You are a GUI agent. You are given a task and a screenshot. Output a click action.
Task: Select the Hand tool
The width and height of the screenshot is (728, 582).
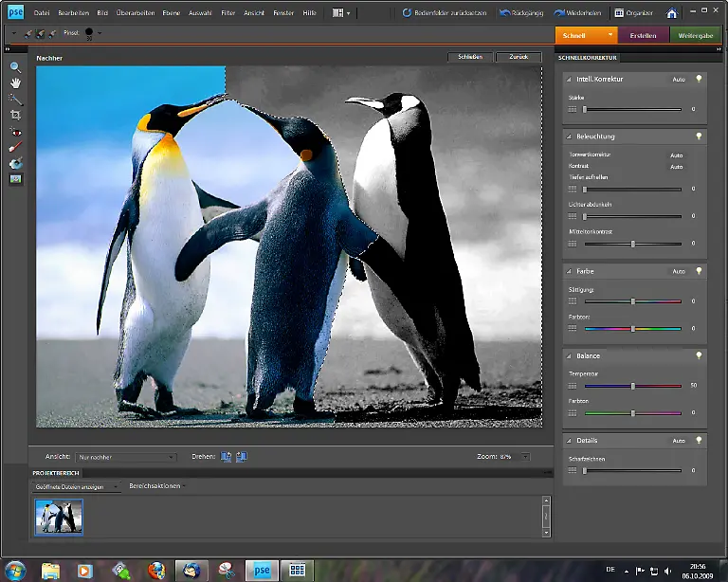[16, 82]
